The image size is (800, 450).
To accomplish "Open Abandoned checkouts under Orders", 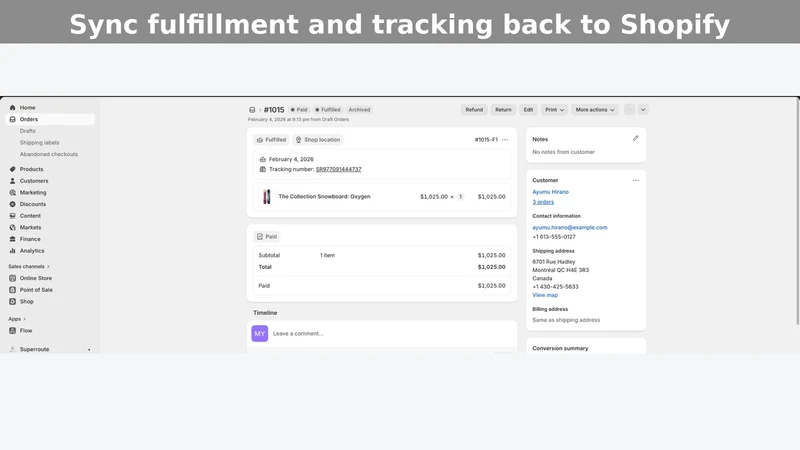I will pyautogui.click(x=48, y=154).
